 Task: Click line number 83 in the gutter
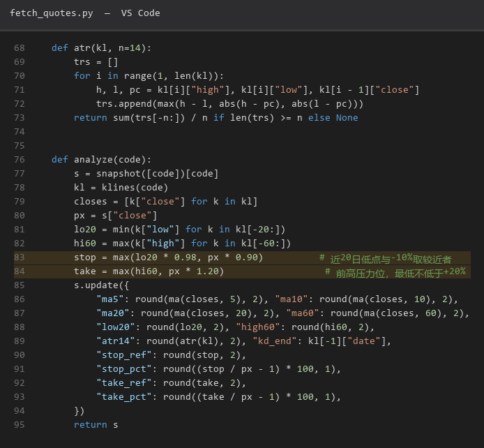19,257
